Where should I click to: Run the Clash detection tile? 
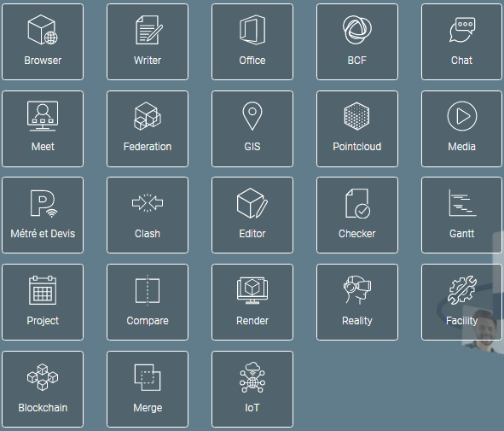tap(148, 215)
